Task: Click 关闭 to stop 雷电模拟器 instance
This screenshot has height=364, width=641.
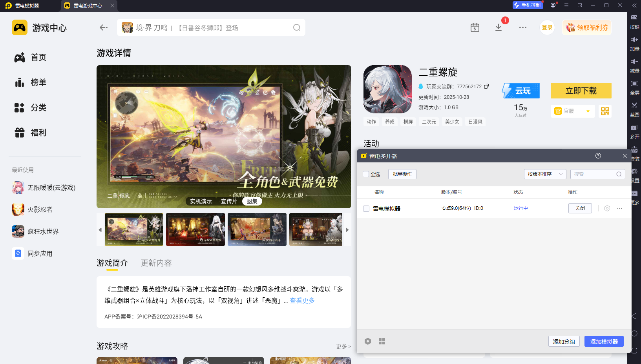Action: (x=580, y=208)
